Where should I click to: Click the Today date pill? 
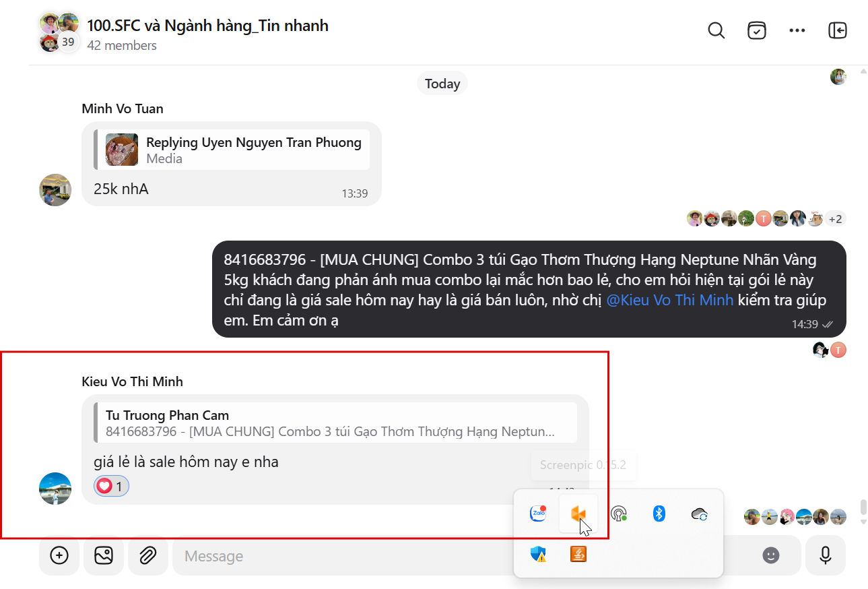pyautogui.click(x=442, y=84)
